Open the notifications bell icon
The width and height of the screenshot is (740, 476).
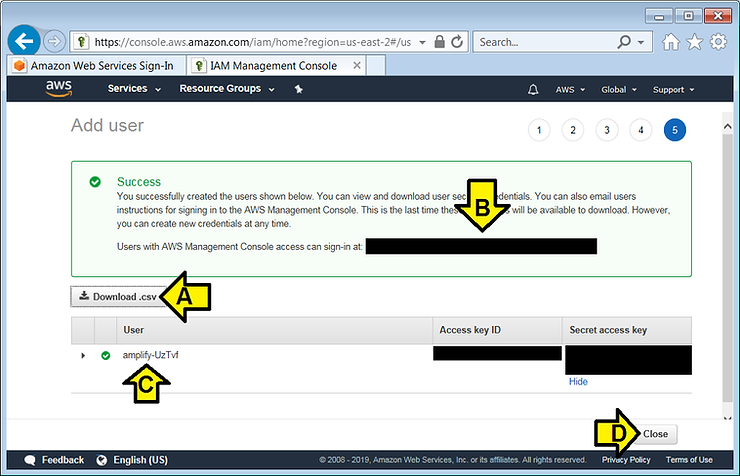533,89
